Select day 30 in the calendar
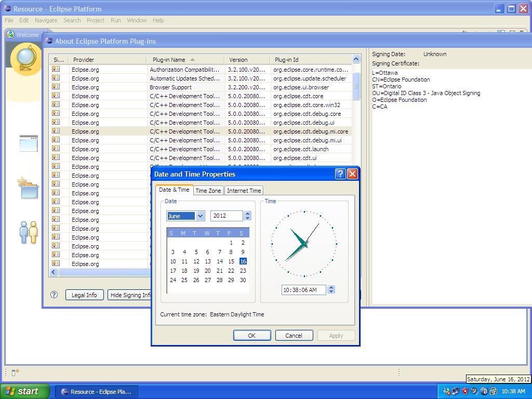This screenshot has width=532, height=399. coord(243,280)
